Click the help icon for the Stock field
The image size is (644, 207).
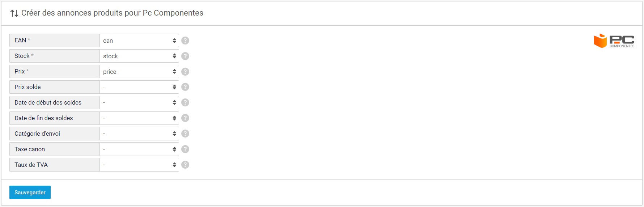click(x=185, y=56)
